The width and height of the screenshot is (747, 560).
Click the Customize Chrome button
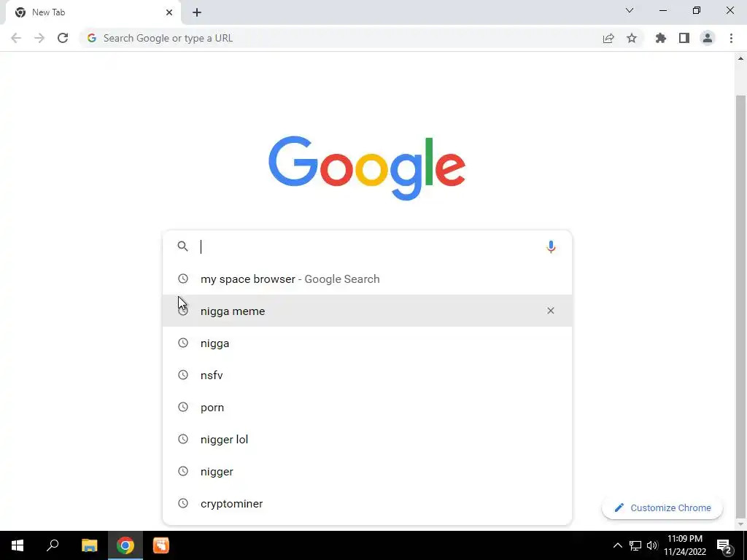pyautogui.click(x=662, y=508)
